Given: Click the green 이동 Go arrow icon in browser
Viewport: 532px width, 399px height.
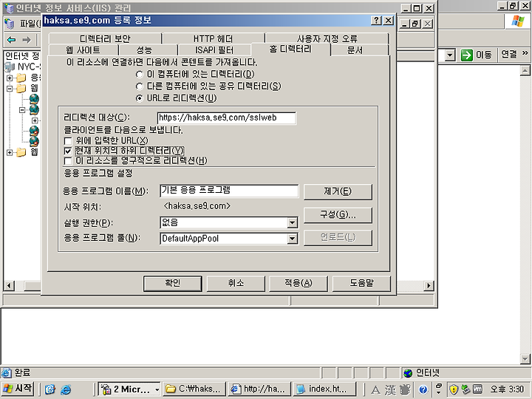Looking at the screenshot, I should tap(467, 55).
